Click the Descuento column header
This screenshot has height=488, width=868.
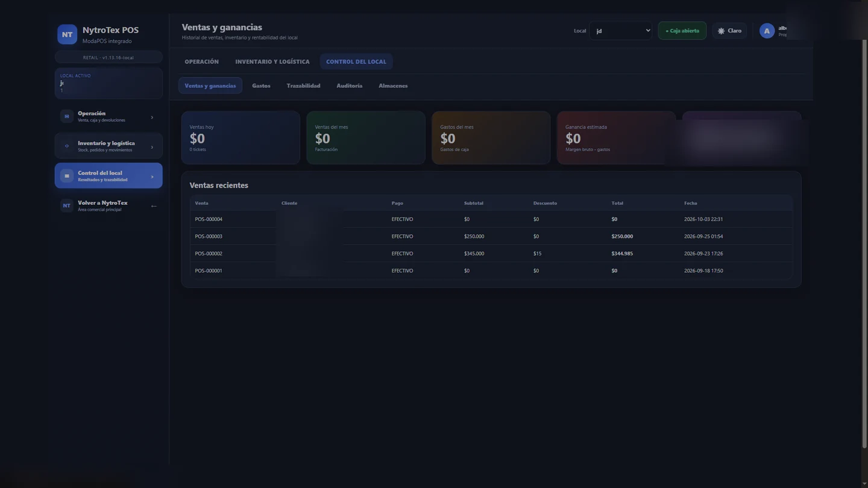(x=545, y=203)
